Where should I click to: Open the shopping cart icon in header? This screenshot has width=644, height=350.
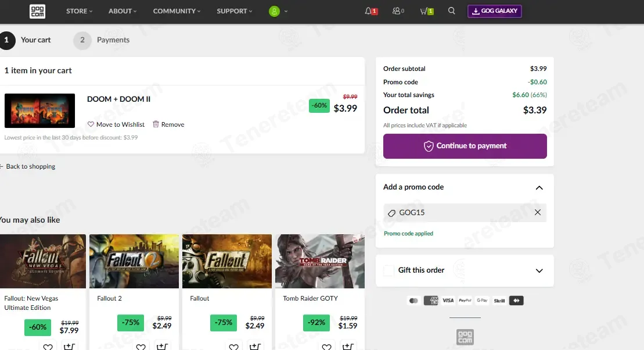(423, 11)
